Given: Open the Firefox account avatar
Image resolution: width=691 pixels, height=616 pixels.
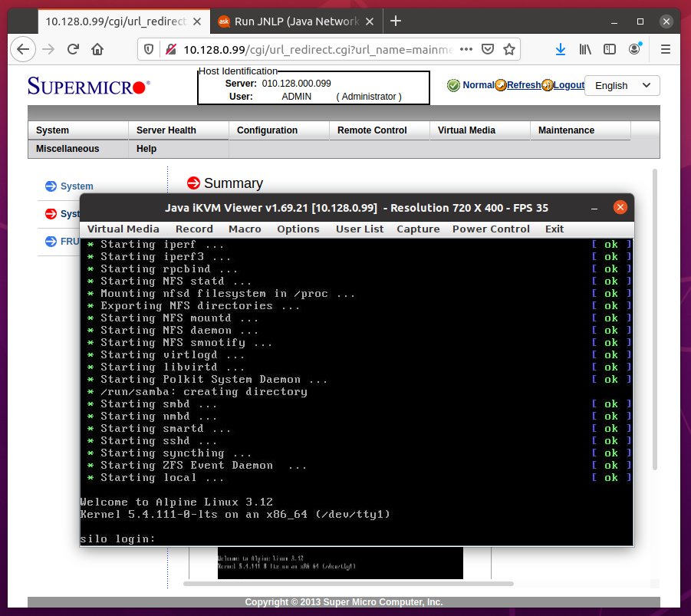Looking at the screenshot, I should pyautogui.click(x=634, y=48).
